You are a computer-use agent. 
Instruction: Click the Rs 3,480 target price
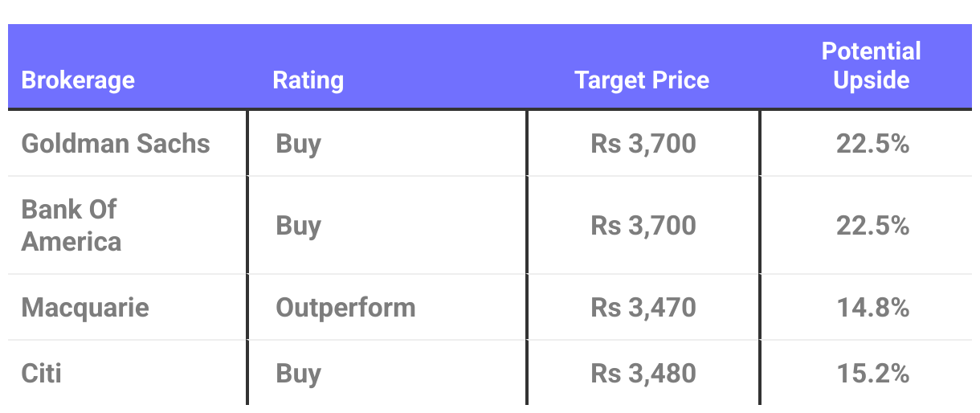pos(643,374)
